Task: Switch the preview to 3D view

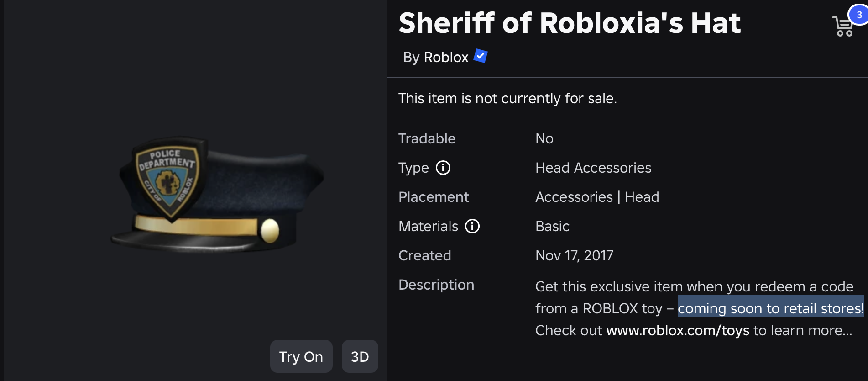Action: pyautogui.click(x=360, y=356)
